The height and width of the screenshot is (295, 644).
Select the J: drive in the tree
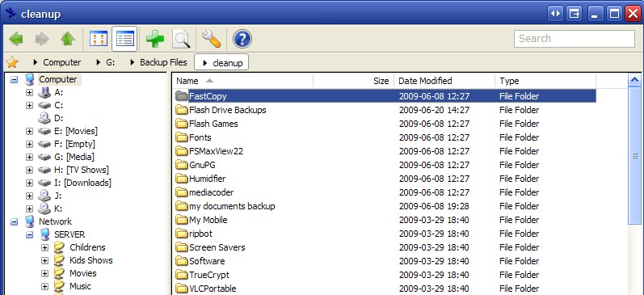[58, 196]
